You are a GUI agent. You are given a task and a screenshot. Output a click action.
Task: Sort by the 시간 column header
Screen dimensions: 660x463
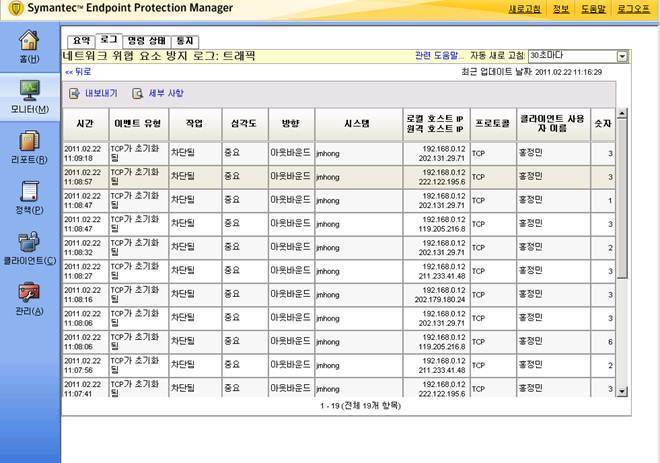point(86,124)
